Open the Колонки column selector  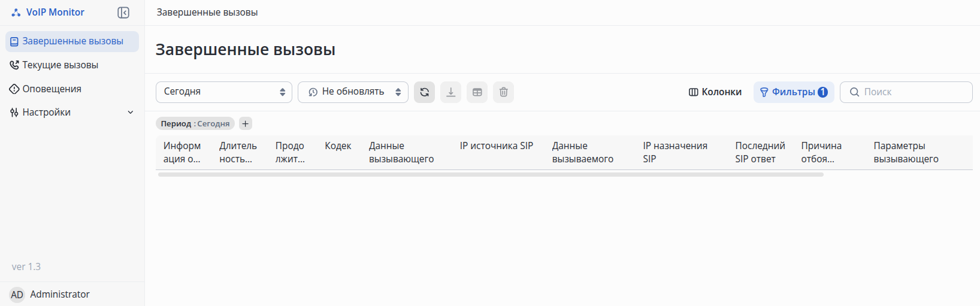point(715,92)
